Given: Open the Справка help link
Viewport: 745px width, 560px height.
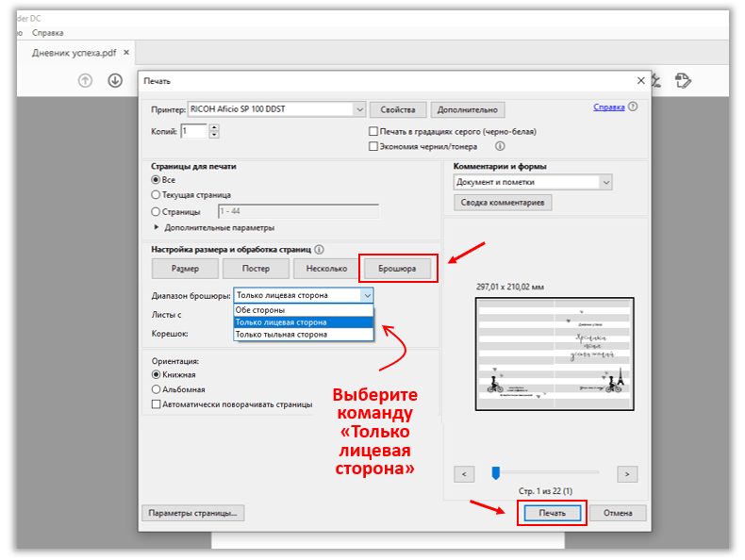Looking at the screenshot, I should [608, 107].
